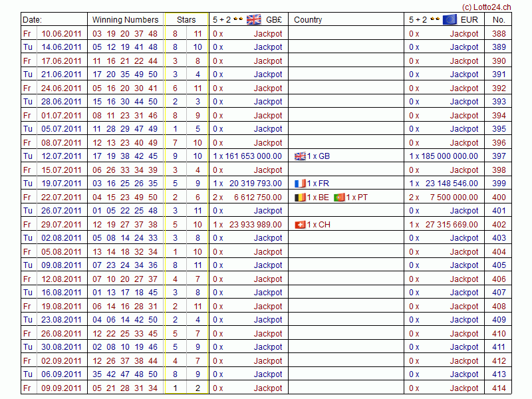
Task: Click the French flag beside '1 x FR'
Action: 300,184
